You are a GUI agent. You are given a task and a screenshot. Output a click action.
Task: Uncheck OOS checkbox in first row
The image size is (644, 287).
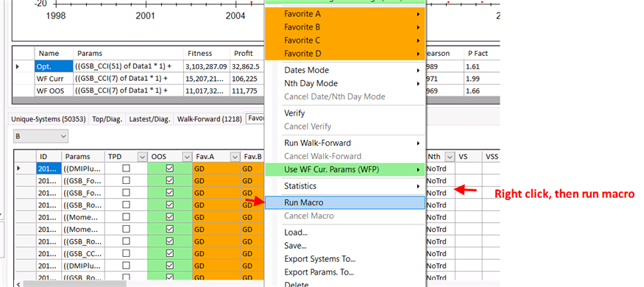pos(169,169)
